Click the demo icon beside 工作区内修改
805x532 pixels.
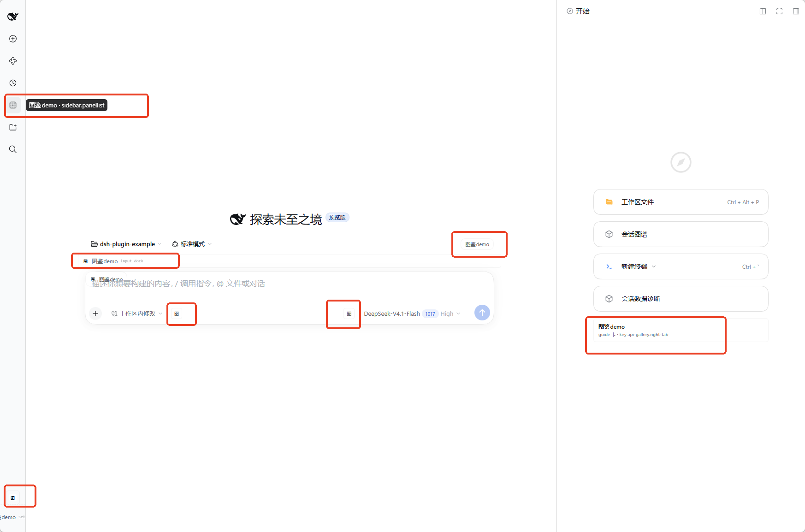point(177,313)
